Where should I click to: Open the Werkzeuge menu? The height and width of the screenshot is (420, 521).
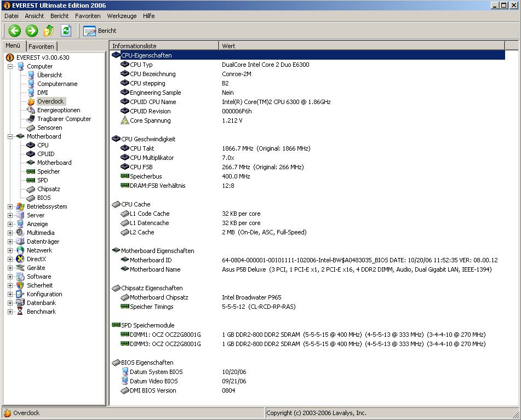click(122, 16)
